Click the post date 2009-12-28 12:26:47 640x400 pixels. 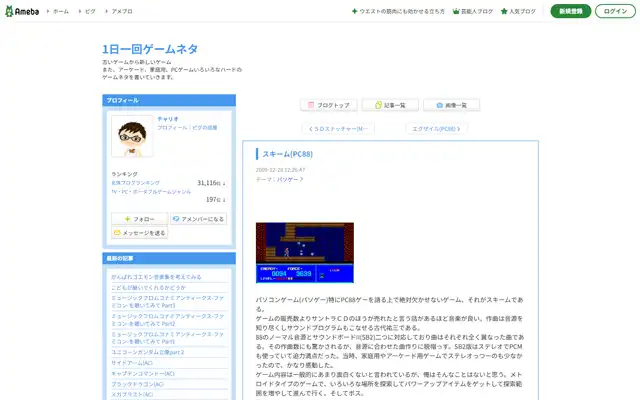click(280, 170)
